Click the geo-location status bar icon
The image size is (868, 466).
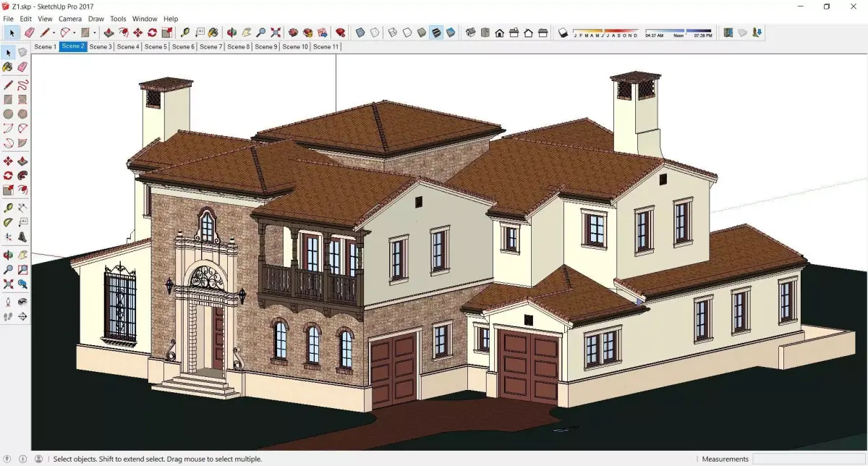(x=8, y=459)
